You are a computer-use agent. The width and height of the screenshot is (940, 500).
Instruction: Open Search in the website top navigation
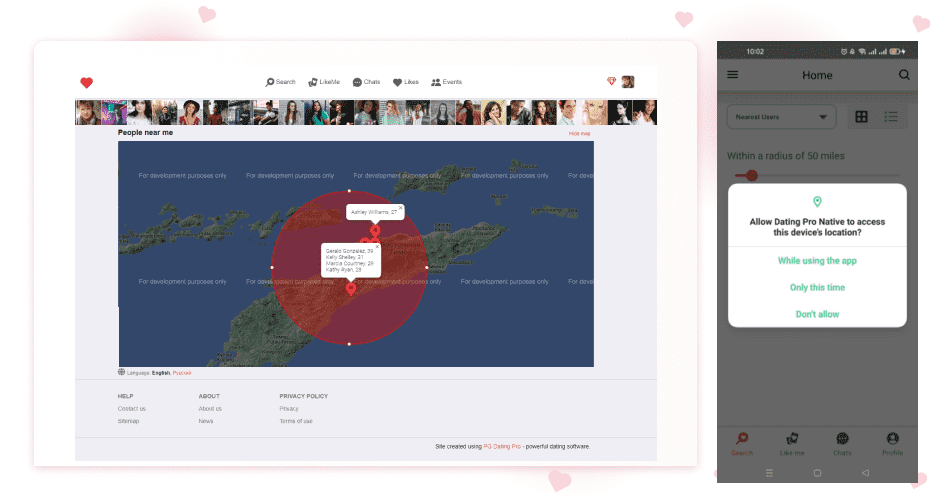click(x=281, y=82)
